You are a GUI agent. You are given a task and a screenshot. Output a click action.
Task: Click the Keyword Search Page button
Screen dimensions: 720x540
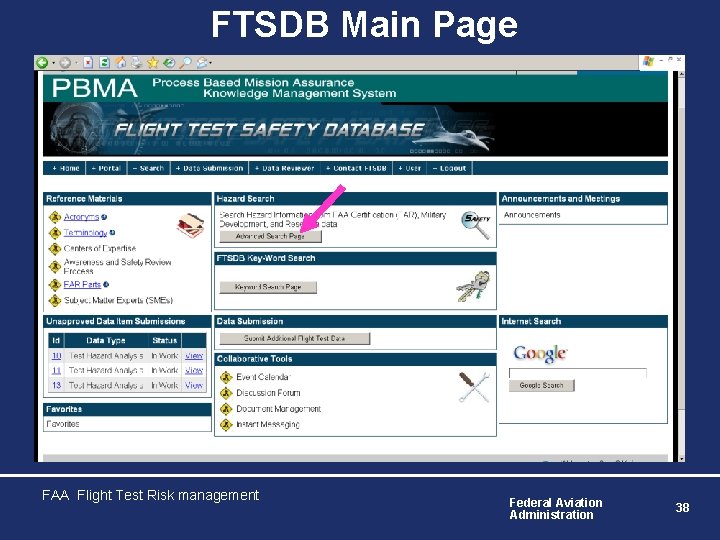pos(268,287)
